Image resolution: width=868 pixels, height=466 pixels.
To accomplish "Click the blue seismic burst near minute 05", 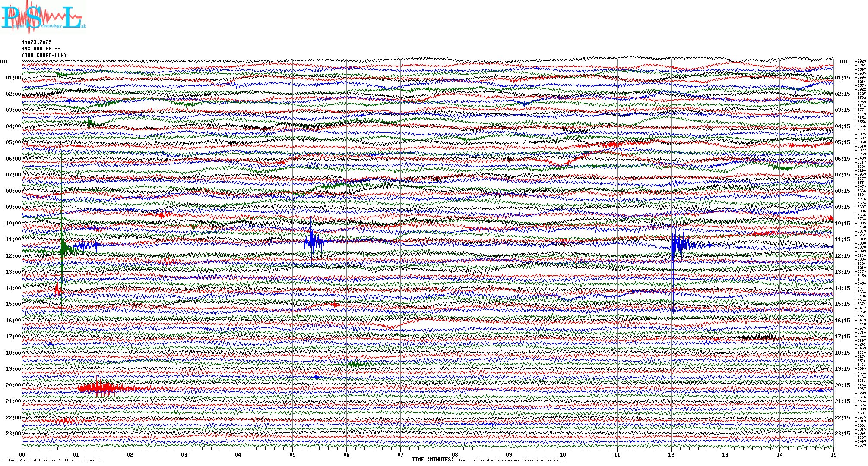I will [313, 242].
